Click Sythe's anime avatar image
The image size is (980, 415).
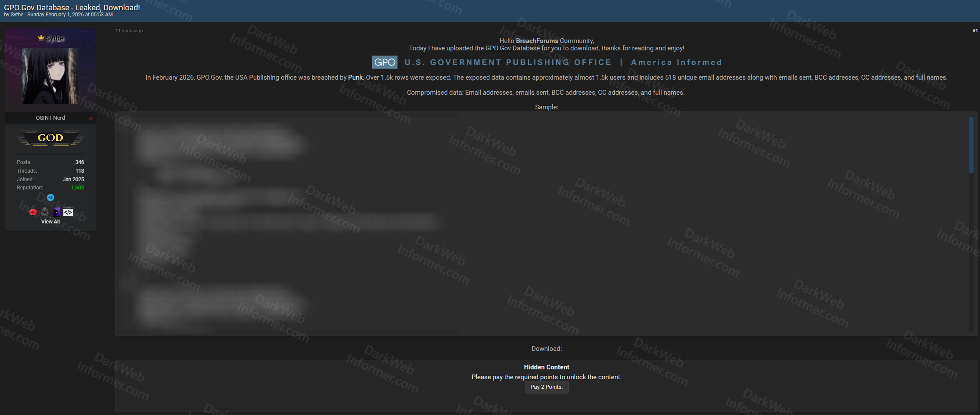50,76
